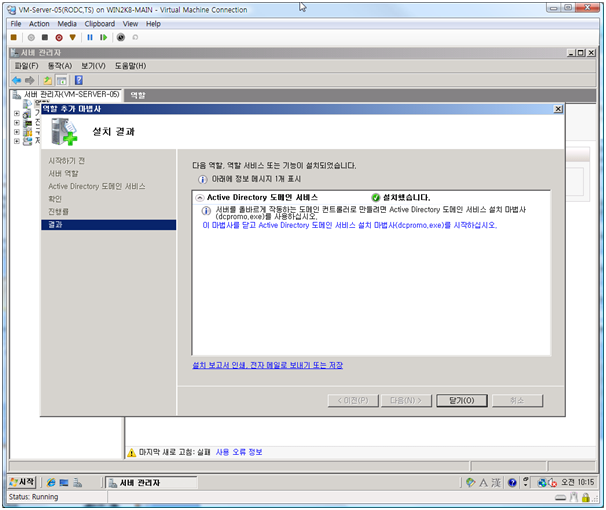The width and height of the screenshot is (606, 510).
Task: Click the Windows 시작 Start button
Action: tap(22, 482)
